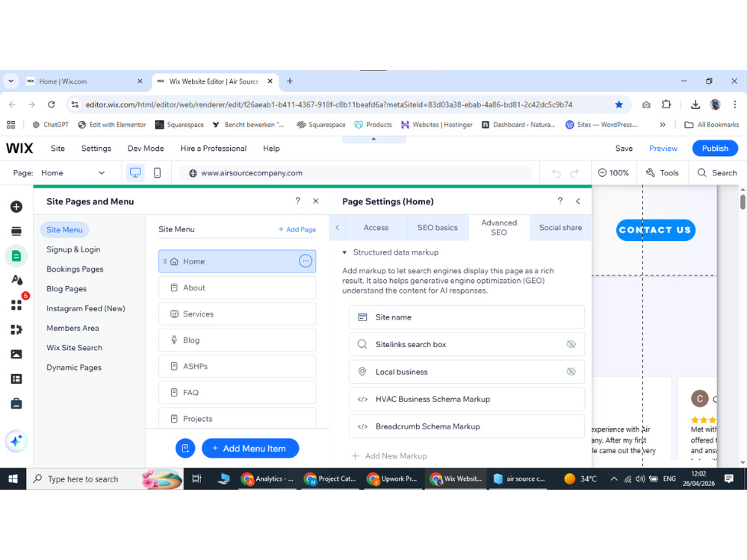Open the Task View taskbar icon
The image size is (747, 560).
coord(196,479)
